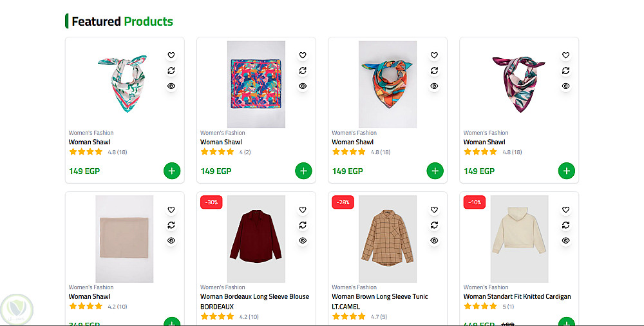Add the first Woman Shawl to cart
This screenshot has height=326, width=644.
click(171, 171)
